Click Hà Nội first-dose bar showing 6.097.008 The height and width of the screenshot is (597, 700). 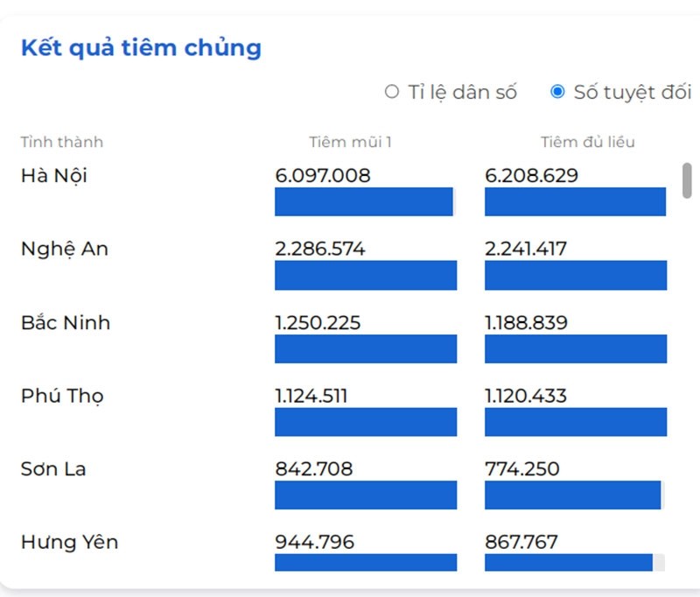(x=364, y=202)
